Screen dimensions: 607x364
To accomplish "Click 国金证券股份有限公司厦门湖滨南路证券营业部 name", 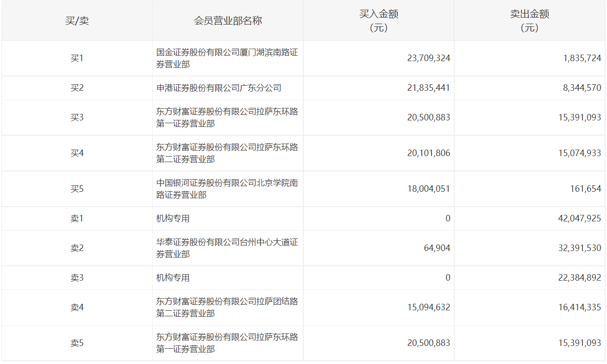I will (227, 58).
